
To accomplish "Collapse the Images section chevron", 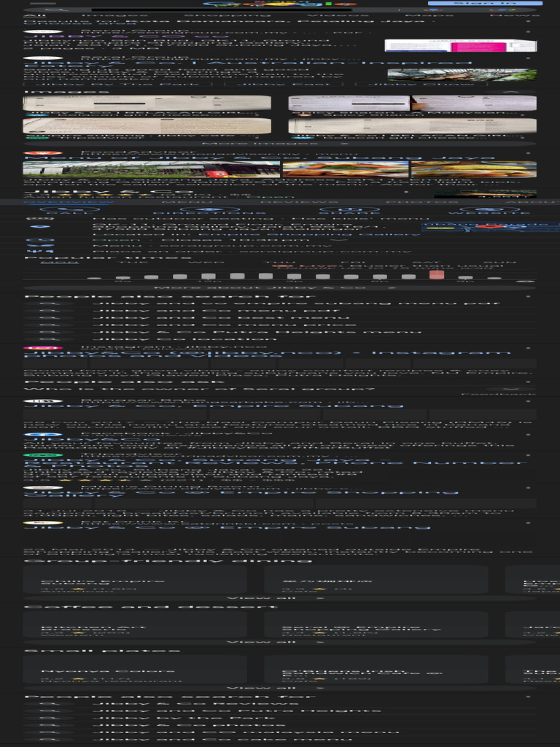I will [x=511, y=92].
